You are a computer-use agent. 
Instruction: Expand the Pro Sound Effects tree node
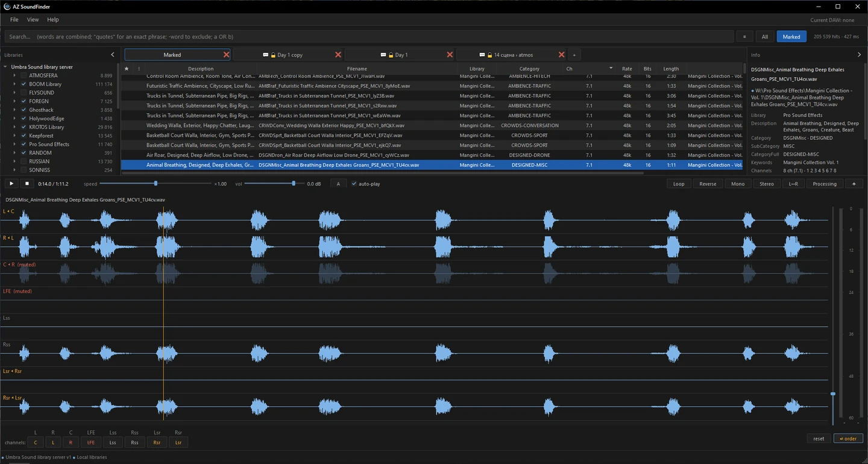click(x=14, y=145)
